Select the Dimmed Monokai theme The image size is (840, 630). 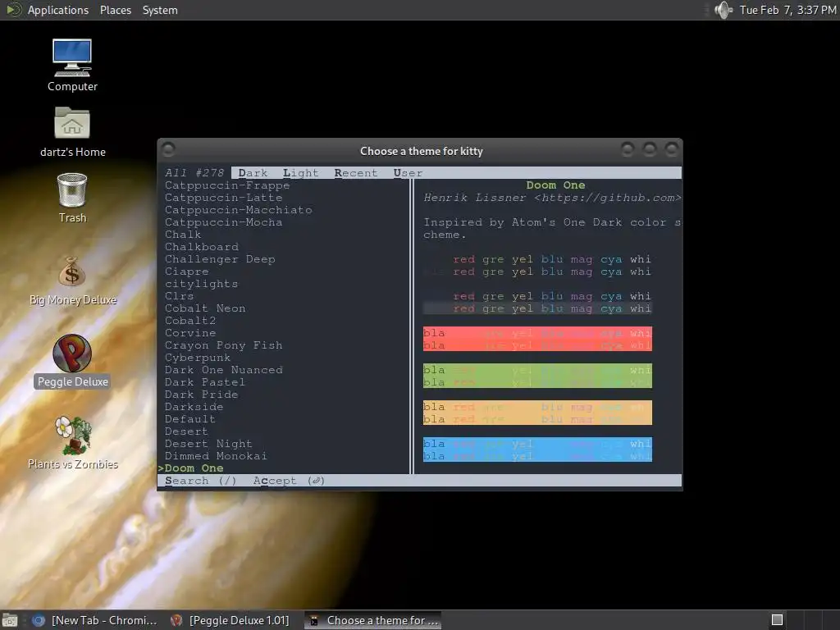coord(216,456)
